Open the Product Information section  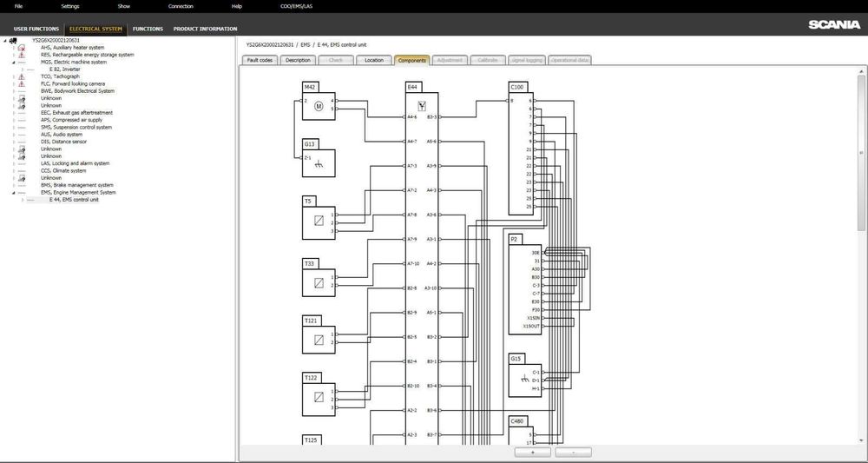[x=205, y=29]
